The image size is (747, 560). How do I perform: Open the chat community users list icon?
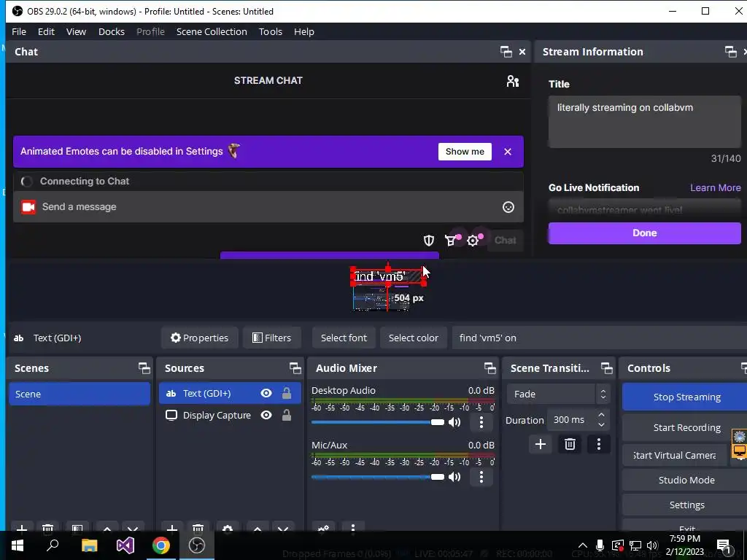513,82
